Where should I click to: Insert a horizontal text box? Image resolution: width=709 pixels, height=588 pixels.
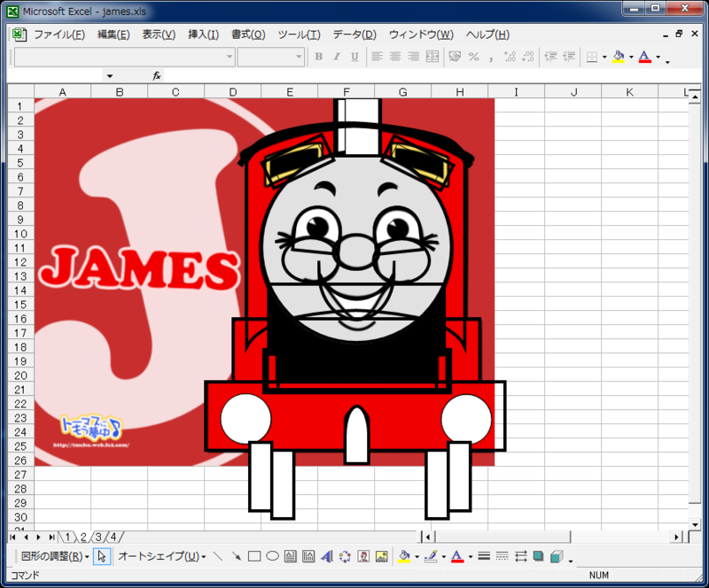[291, 556]
